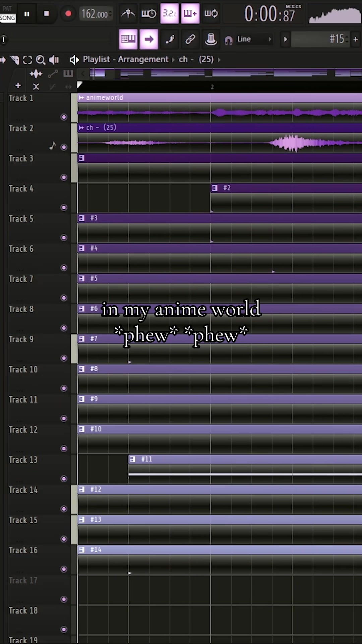Click Playlist - Arrangement menu label
This screenshot has height=644, width=362.
126,59
